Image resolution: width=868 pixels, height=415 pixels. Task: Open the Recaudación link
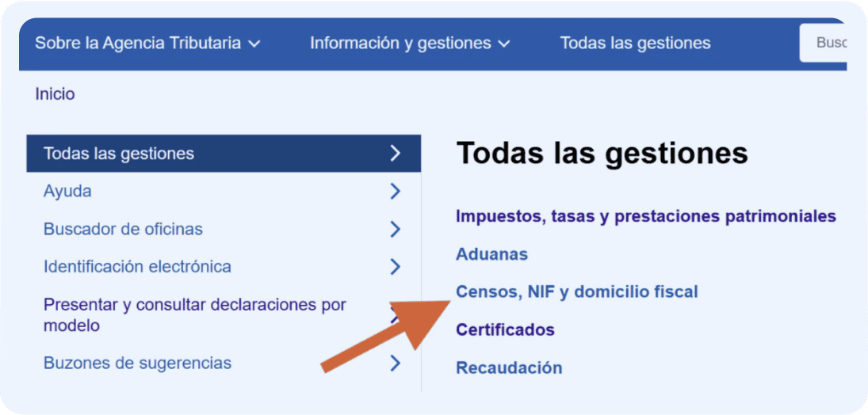click(x=509, y=368)
